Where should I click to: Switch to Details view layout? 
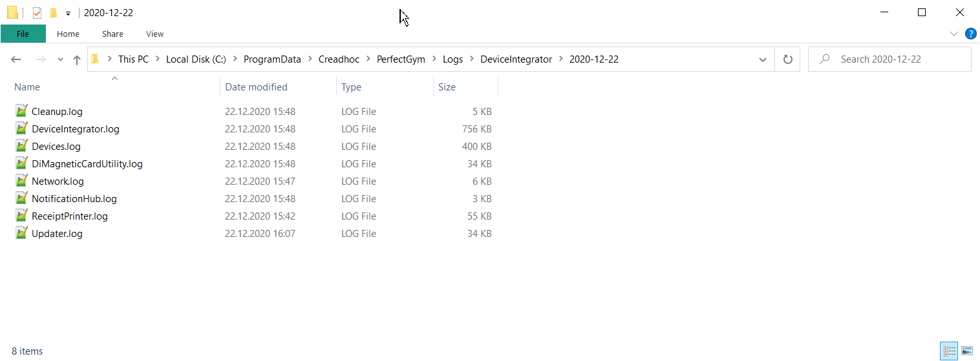tap(949, 351)
